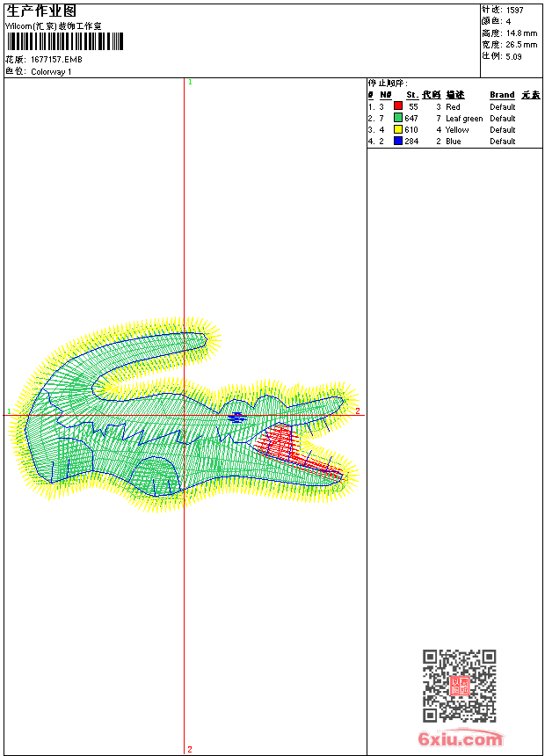Viewport: 545px width, 756px height.
Task: Click the 描述 column header
Action: tap(454, 95)
